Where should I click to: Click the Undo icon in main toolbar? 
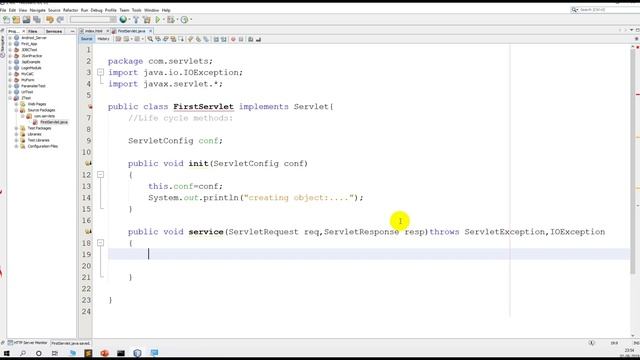click(50, 20)
